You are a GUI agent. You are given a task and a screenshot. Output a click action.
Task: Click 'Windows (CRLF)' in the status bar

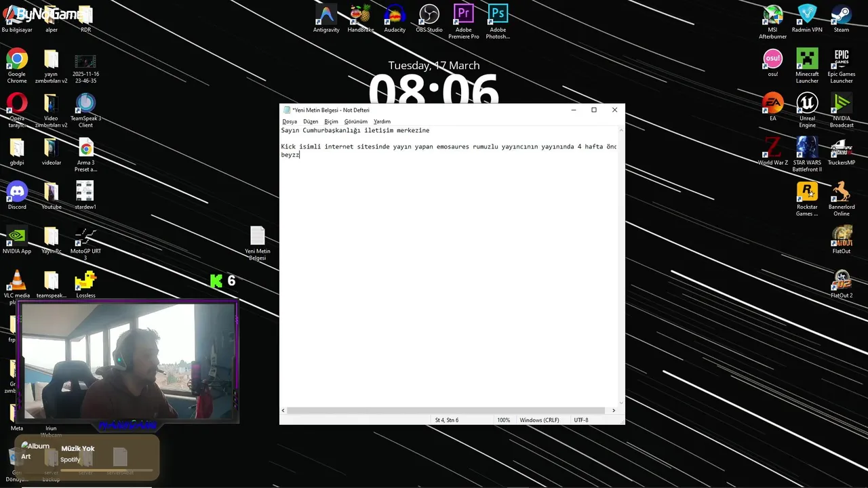[539, 420]
